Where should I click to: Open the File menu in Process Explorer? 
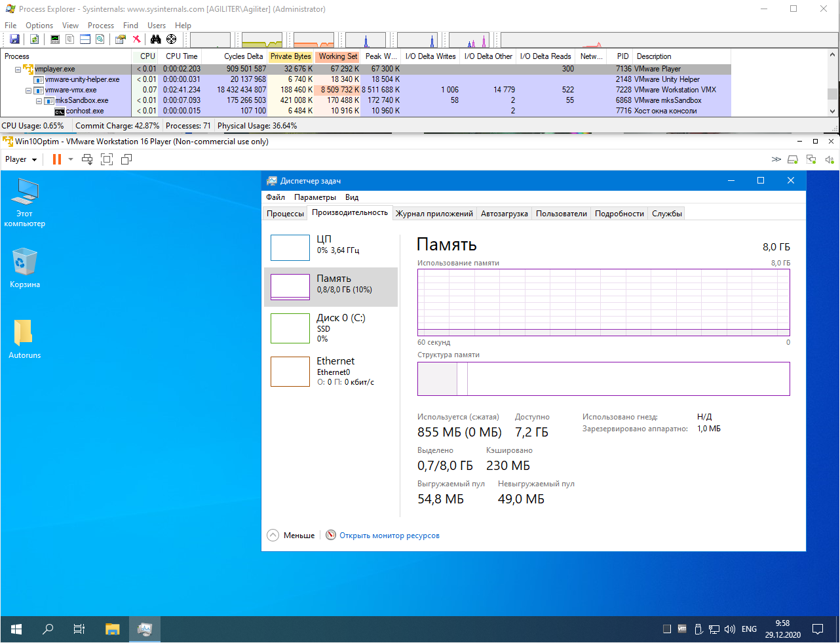point(10,26)
